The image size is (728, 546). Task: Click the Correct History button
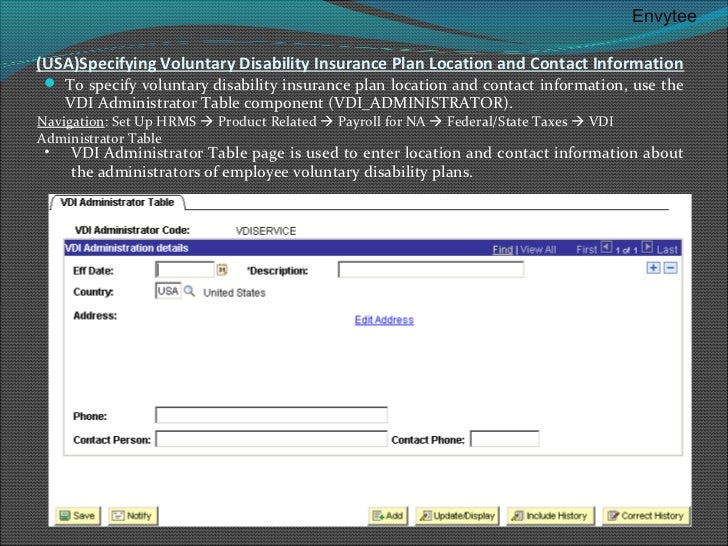646,516
